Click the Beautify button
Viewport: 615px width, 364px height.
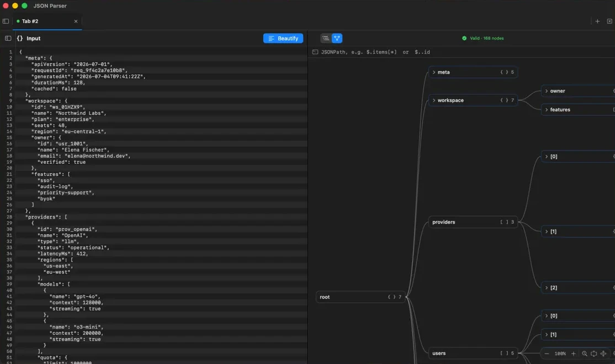click(283, 39)
